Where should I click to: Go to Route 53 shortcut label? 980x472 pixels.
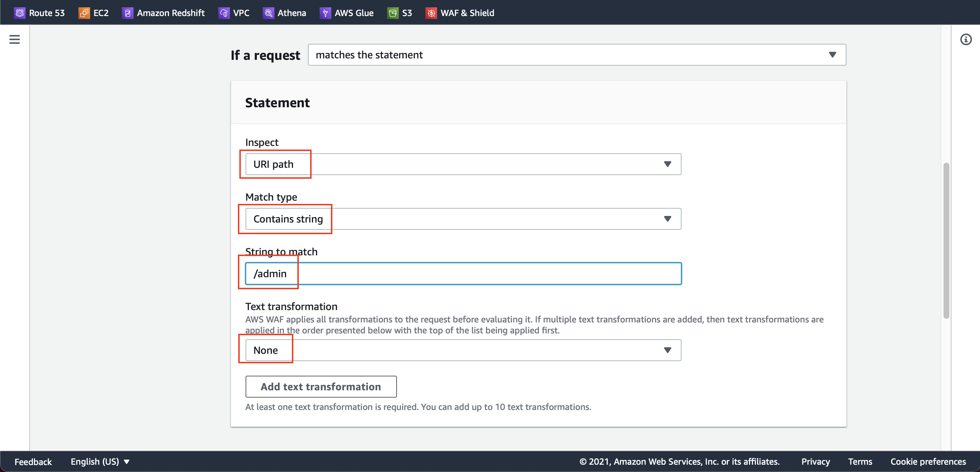[47, 13]
